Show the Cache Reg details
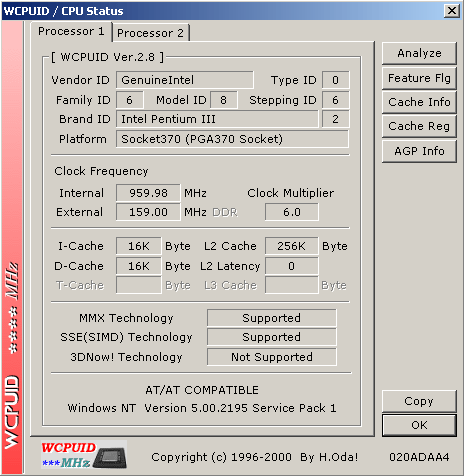 point(419,126)
